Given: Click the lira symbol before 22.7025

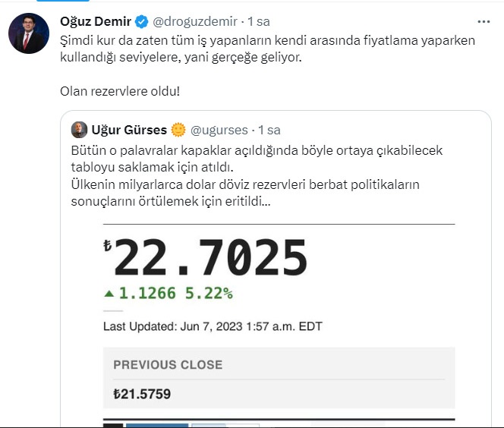Looking at the screenshot, I should [107, 245].
